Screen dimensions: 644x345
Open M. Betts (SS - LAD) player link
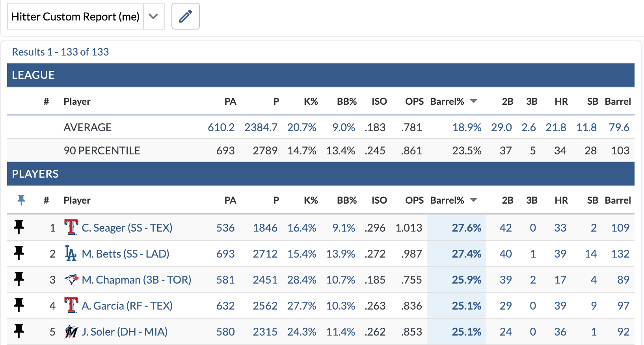click(x=125, y=254)
